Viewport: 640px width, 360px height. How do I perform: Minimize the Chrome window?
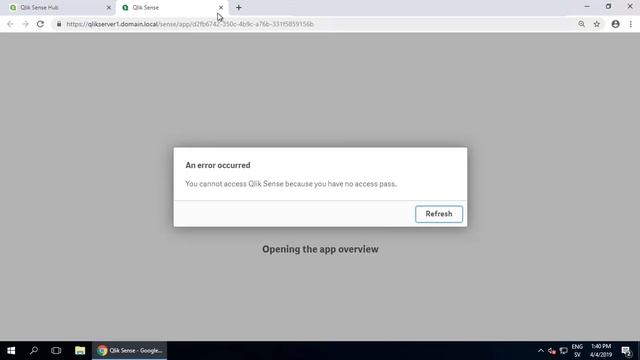click(x=587, y=7)
